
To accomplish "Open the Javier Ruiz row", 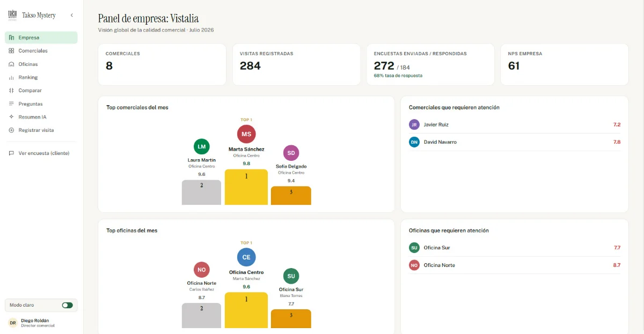I will (x=515, y=124).
